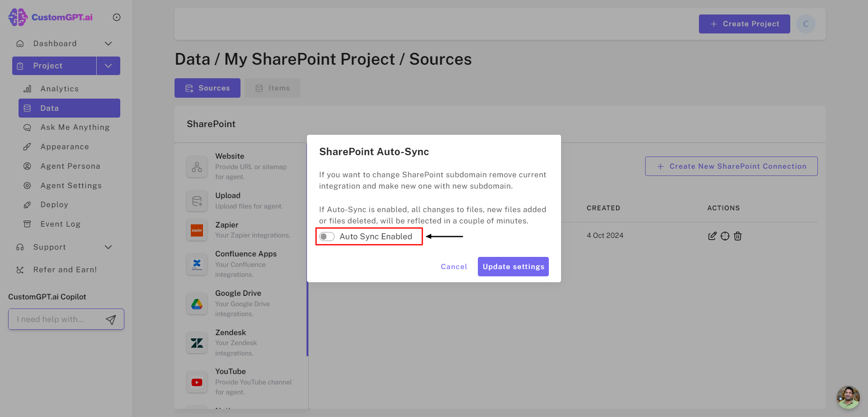
Task: Click the CREATED column header
Action: click(x=603, y=208)
